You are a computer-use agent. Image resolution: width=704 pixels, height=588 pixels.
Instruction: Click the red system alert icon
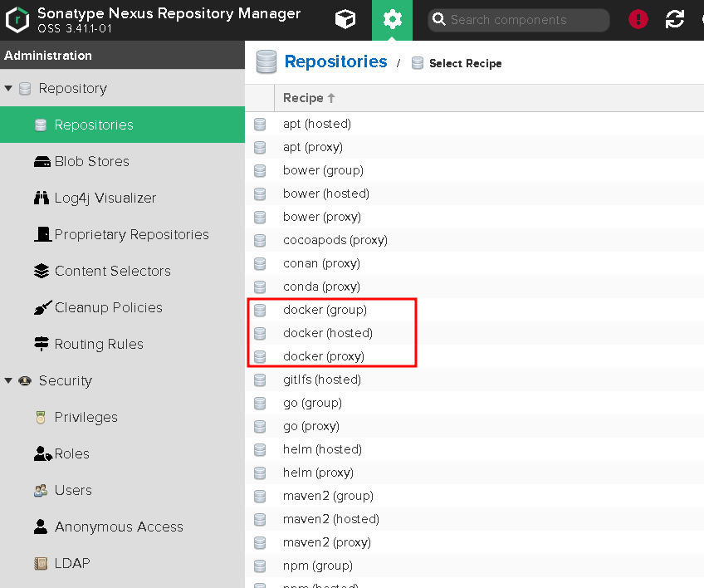click(638, 19)
